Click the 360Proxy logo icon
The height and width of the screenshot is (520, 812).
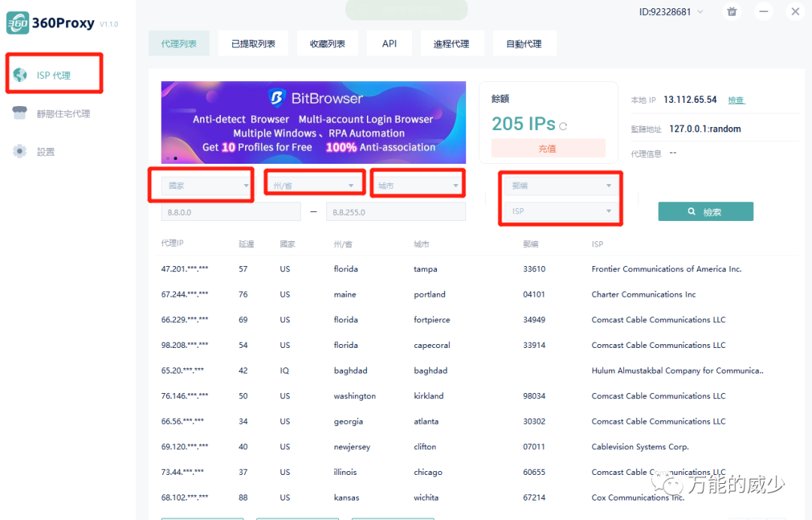click(17, 23)
